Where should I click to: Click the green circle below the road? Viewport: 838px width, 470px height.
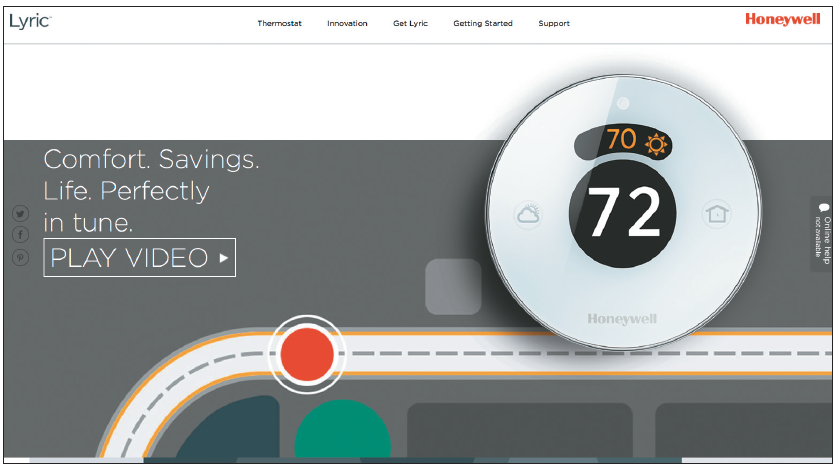click(343, 429)
